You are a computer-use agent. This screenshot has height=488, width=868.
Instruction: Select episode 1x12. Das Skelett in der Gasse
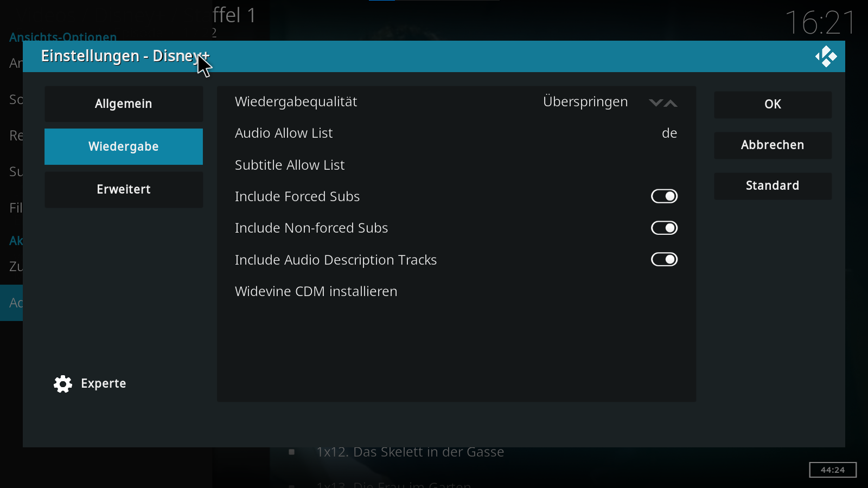[x=410, y=452]
